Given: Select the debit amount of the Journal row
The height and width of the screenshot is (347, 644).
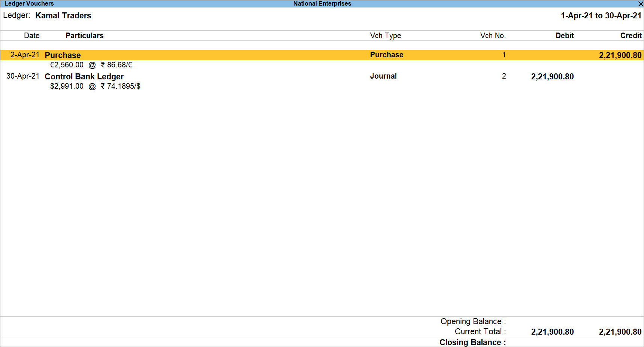Looking at the screenshot, I should point(552,77).
